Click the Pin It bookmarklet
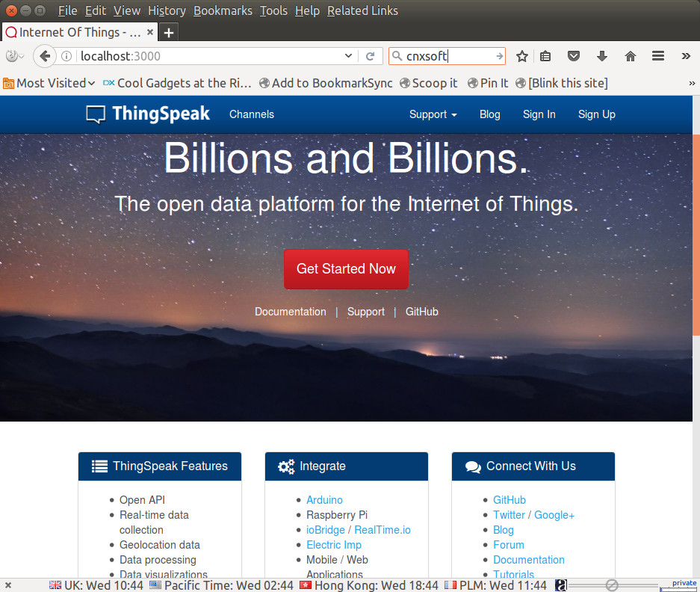Viewport: 700px width, 592px height. [x=488, y=84]
